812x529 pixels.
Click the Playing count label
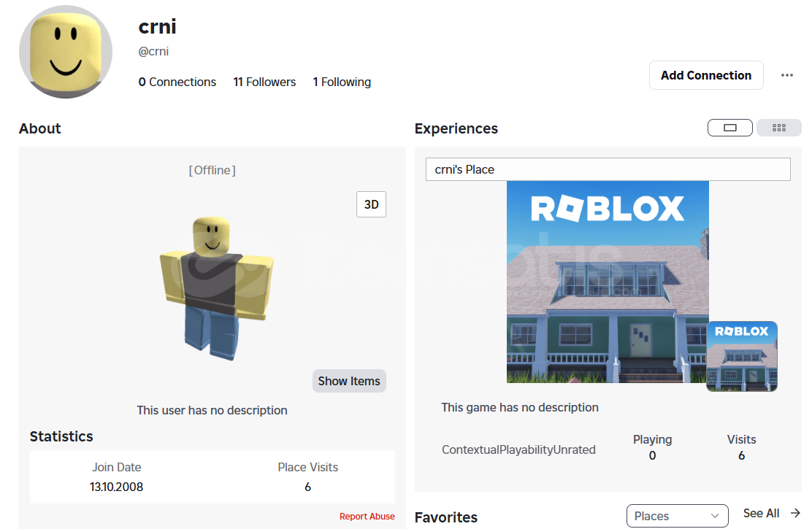pyautogui.click(x=652, y=439)
